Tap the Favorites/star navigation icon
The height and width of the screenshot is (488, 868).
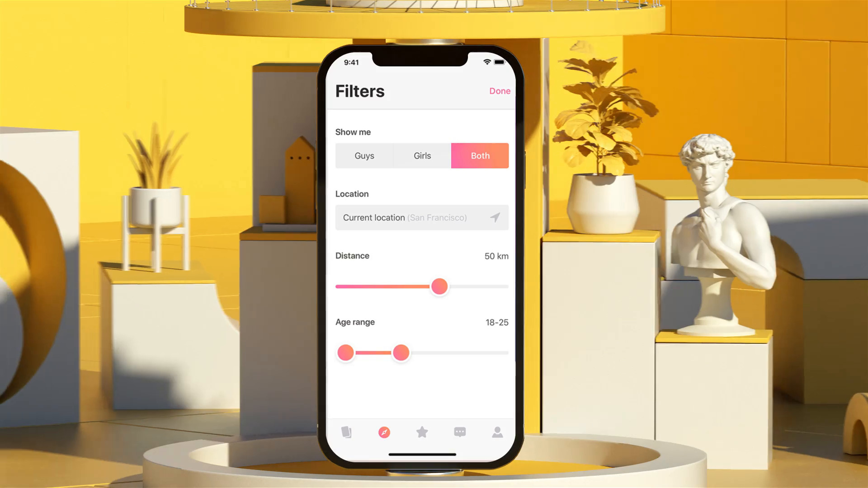[421, 432]
